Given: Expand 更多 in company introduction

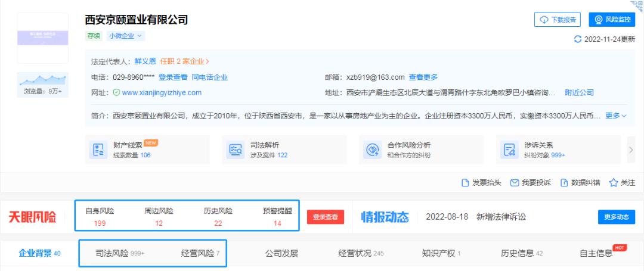Looking at the screenshot, I should (616, 116).
